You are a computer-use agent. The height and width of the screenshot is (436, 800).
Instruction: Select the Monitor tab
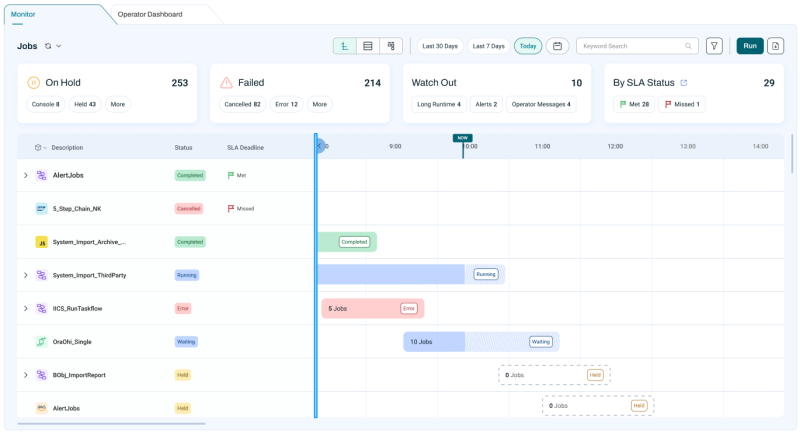pyautogui.click(x=23, y=14)
